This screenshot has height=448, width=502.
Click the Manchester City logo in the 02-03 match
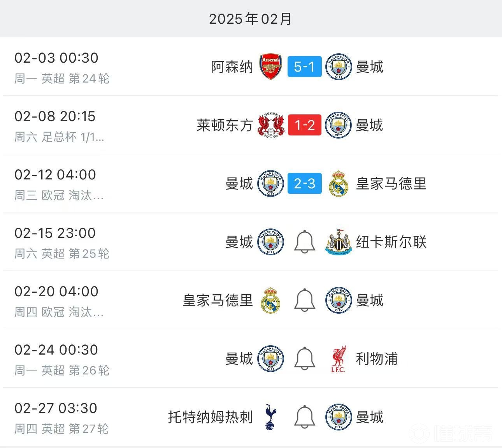[x=338, y=67]
